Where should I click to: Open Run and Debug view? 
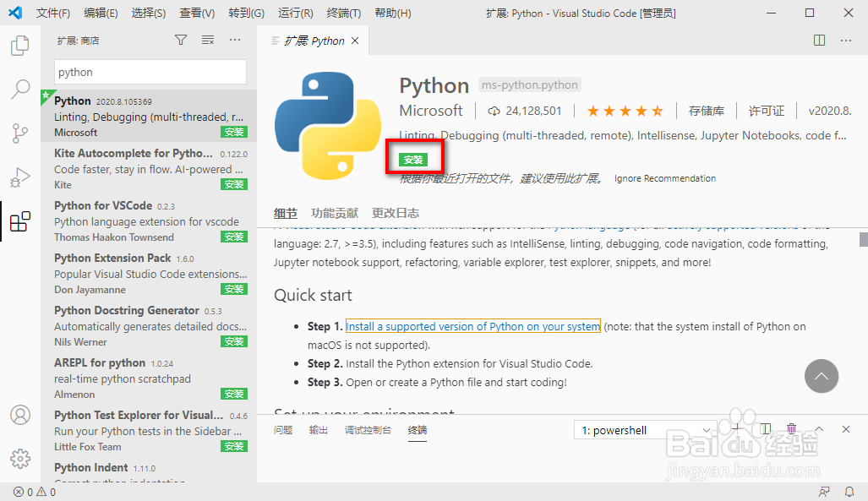point(20,178)
